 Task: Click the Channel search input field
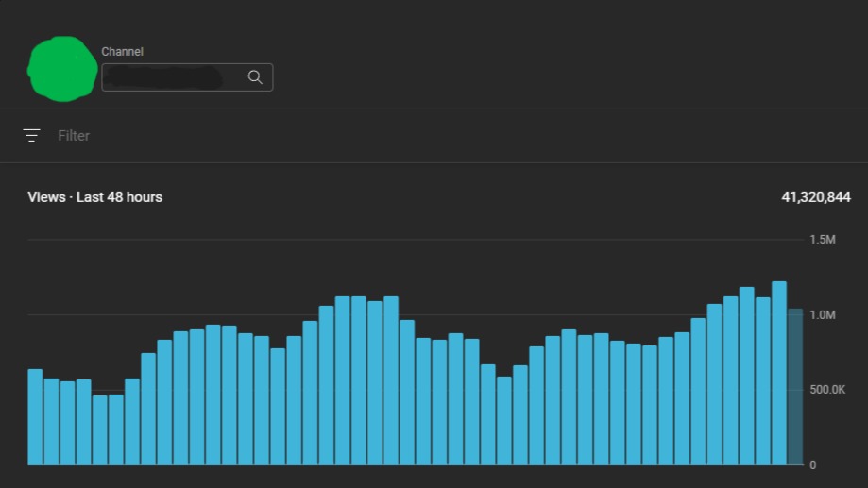click(x=187, y=77)
